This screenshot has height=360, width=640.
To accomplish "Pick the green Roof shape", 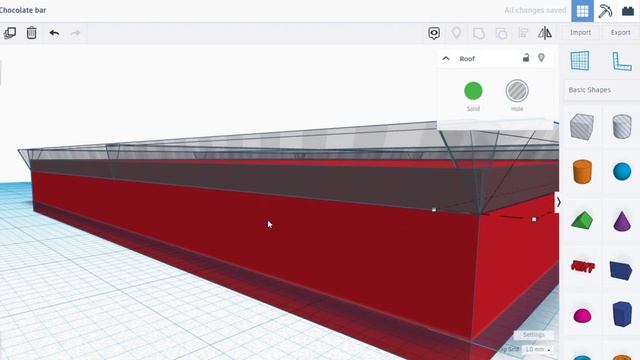I will [582, 220].
